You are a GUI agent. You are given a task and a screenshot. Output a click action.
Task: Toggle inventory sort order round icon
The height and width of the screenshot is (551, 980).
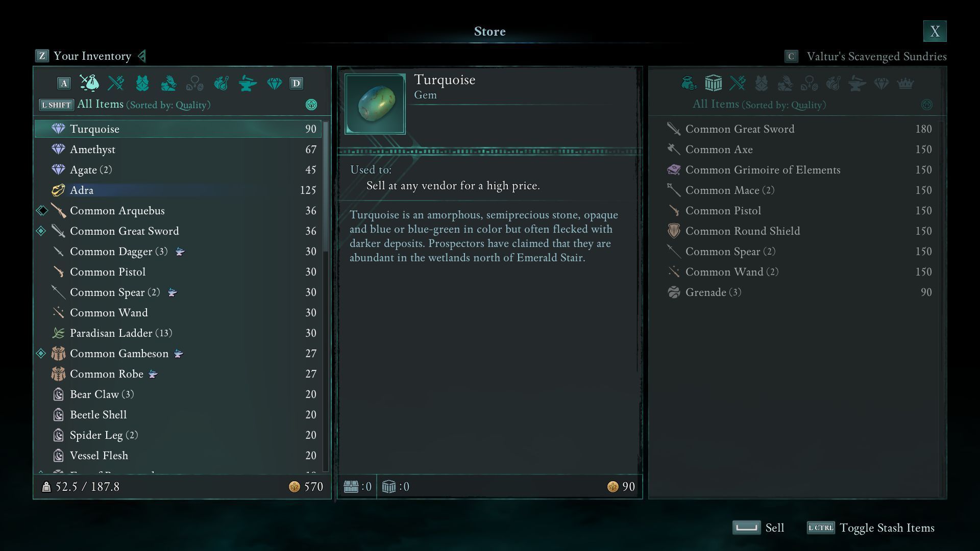pyautogui.click(x=311, y=105)
